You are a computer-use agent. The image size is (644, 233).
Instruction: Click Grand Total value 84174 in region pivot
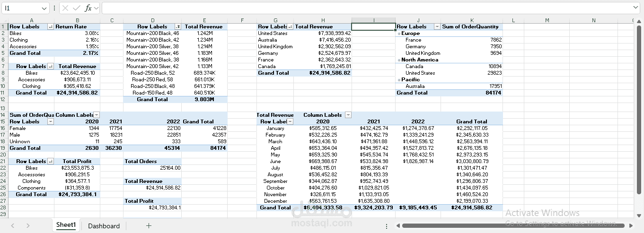pos(472,93)
